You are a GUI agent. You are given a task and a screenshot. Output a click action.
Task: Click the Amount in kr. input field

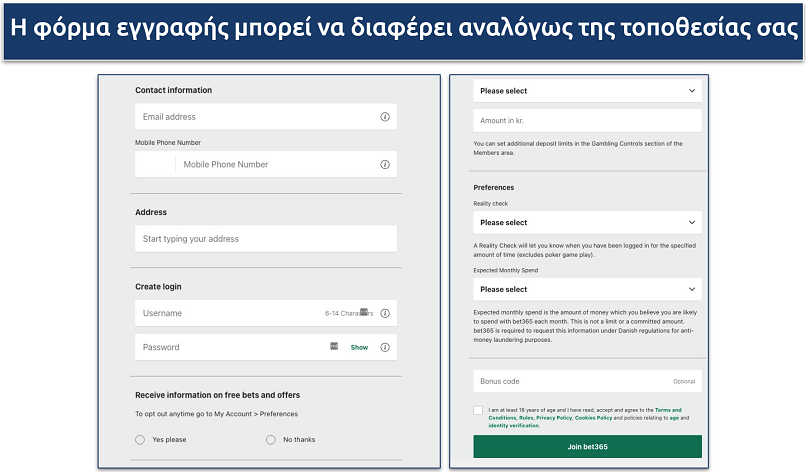point(587,120)
